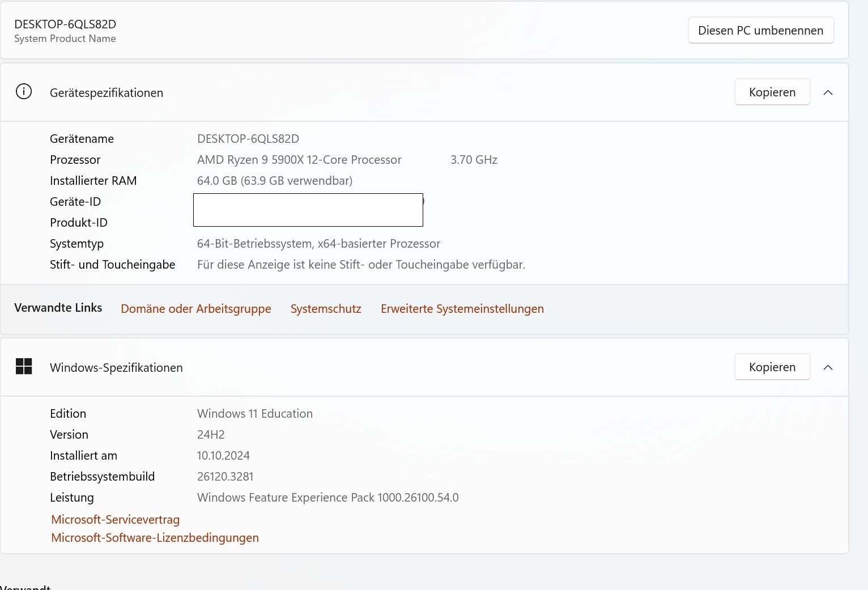Screen dimensions: 868x590
Task: Open Microsoft-Software-Lizenzbedingungen link
Action: tap(155, 538)
